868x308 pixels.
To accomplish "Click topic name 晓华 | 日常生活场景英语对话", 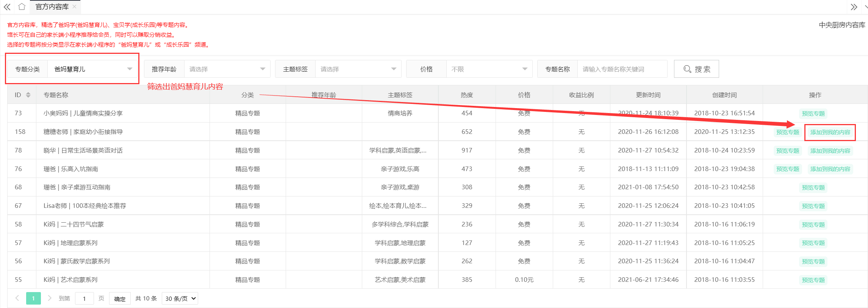I will click(x=83, y=150).
